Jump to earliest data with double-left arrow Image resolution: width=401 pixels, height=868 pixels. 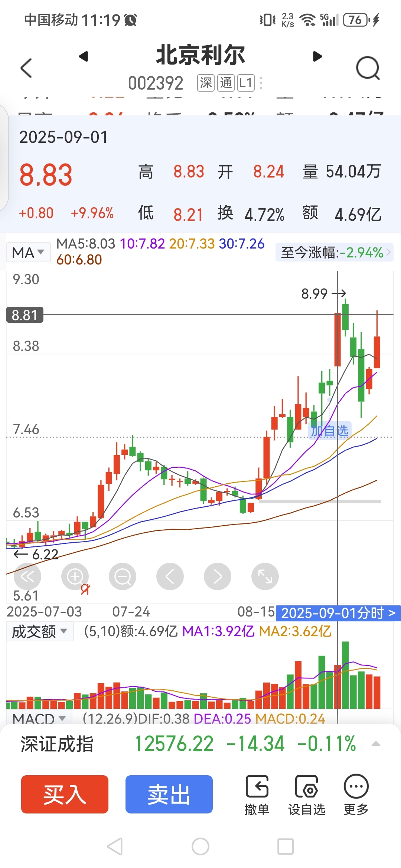tap(27, 576)
